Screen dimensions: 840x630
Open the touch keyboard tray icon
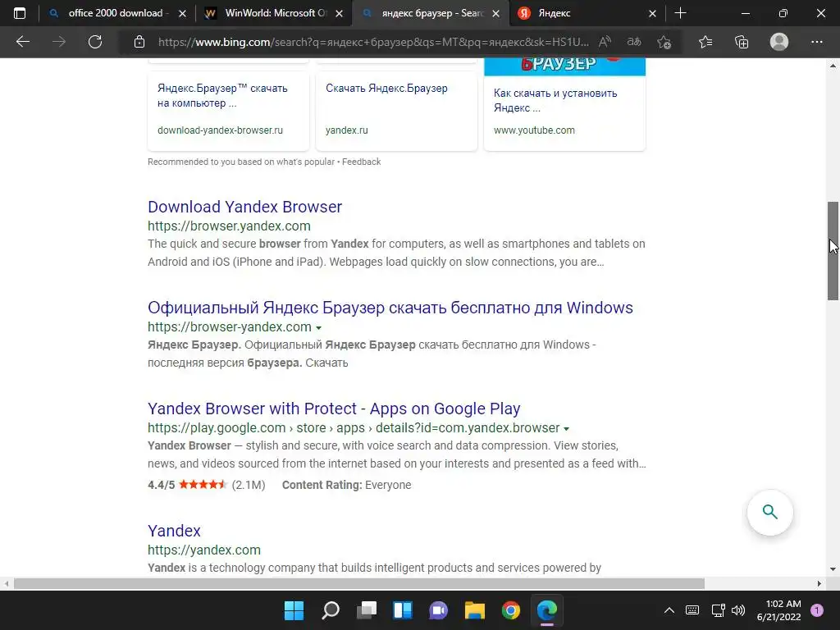click(x=692, y=610)
